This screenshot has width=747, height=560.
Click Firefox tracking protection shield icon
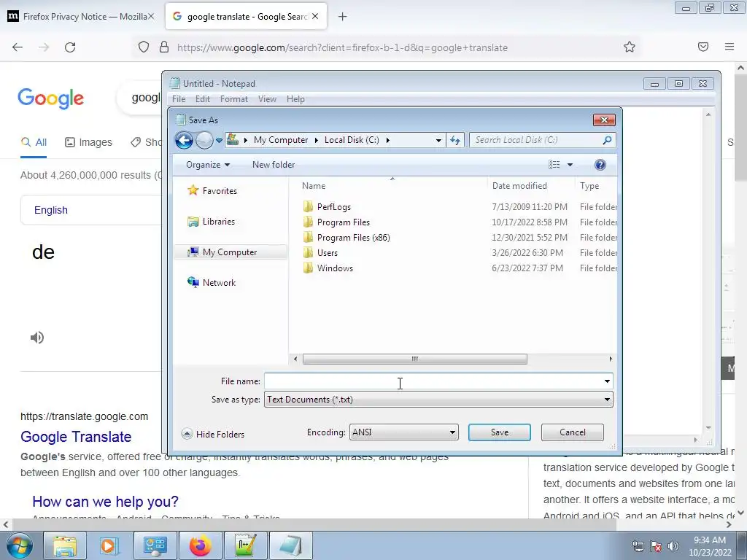(144, 47)
